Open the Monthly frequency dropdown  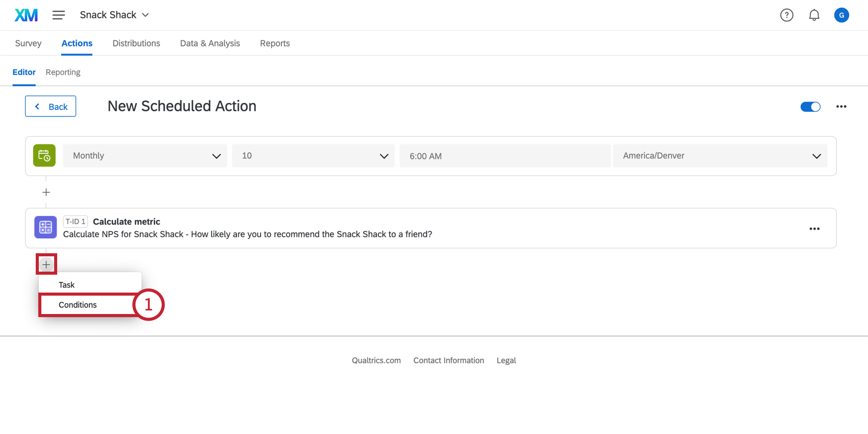(145, 156)
